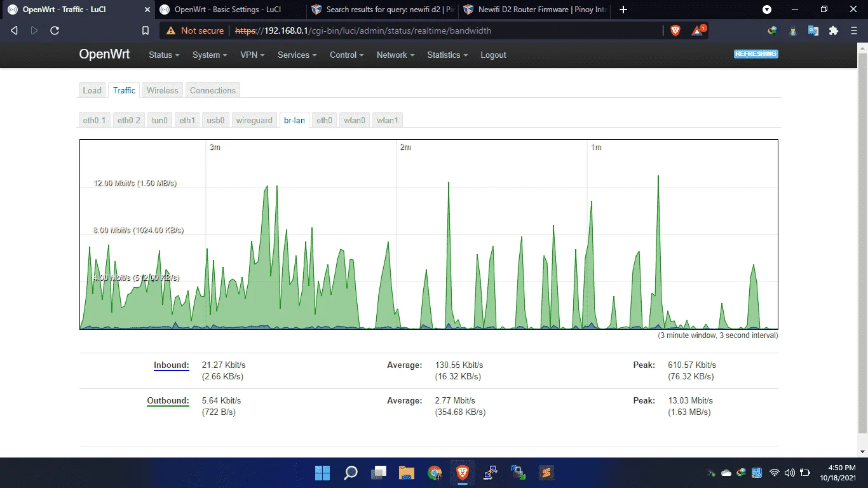
Task: Switch to the Search results for newifi d2 tab
Action: pos(383,10)
